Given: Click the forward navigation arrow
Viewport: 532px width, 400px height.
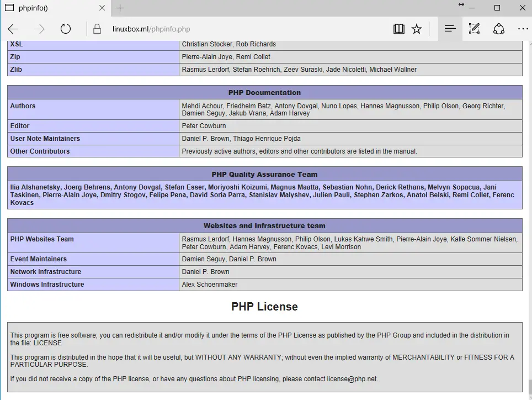Looking at the screenshot, I should (39, 29).
